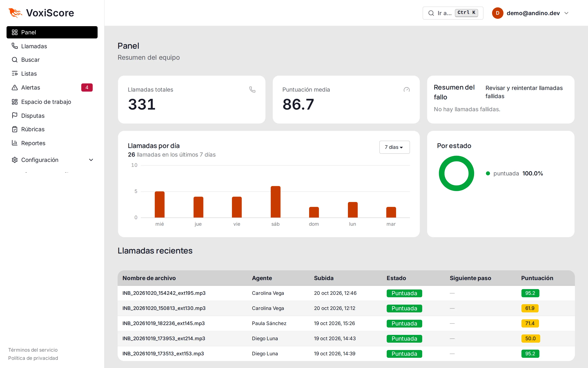This screenshot has height=368, width=588.
Task: Click the Reportes bar chart icon
Action: (14, 143)
